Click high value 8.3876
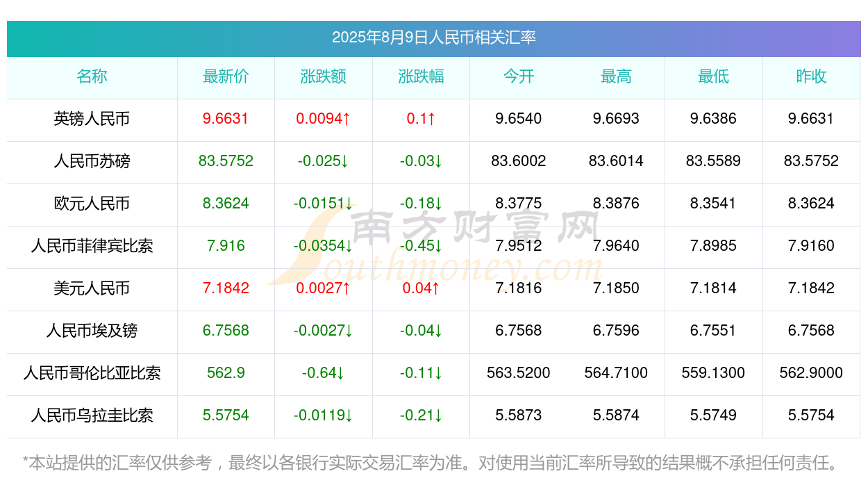 click(x=616, y=204)
